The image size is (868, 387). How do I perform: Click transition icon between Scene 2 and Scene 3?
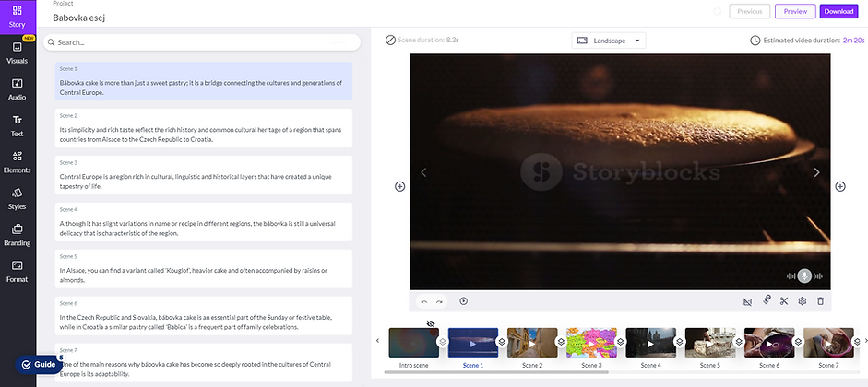561,342
